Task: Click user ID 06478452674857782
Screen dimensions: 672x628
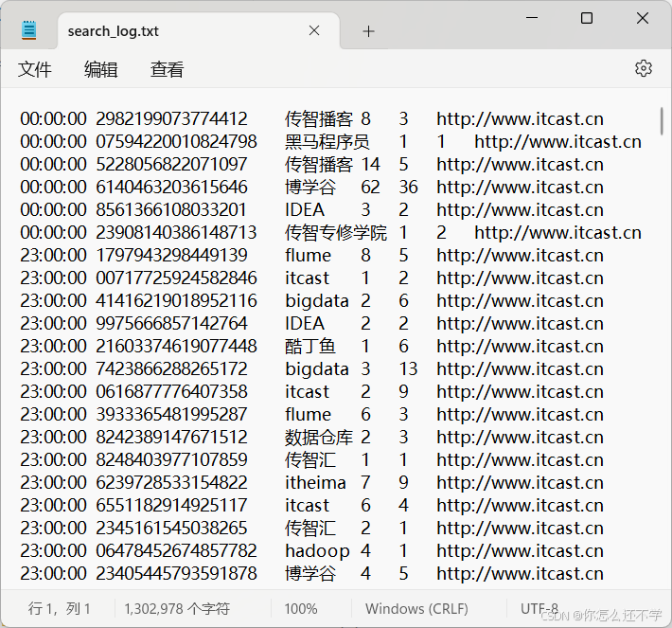Action: click(x=176, y=550)
